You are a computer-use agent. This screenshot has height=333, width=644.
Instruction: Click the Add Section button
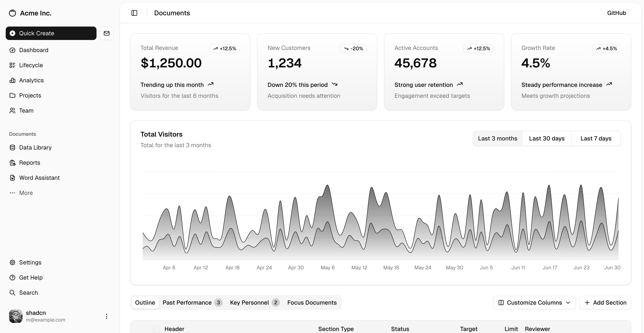pyautogui.click(x=605, y=303)
